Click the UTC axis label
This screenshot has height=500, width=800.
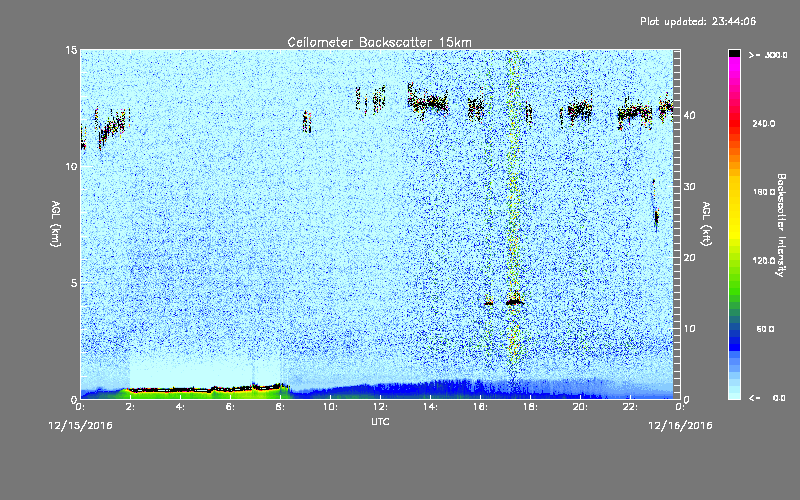coord(380,422)
